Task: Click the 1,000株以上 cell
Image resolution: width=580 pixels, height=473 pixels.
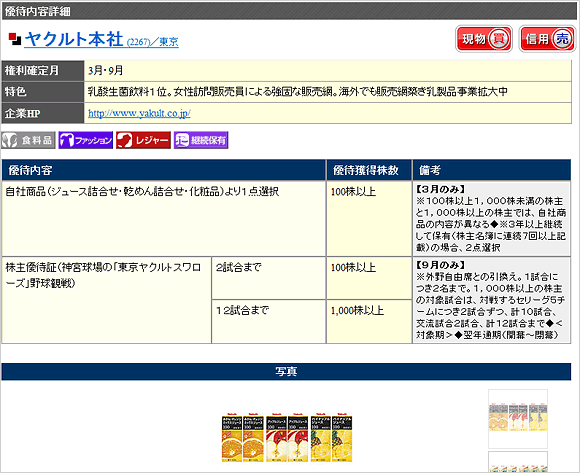Action: pyautogui.click(x=369, y=321)
